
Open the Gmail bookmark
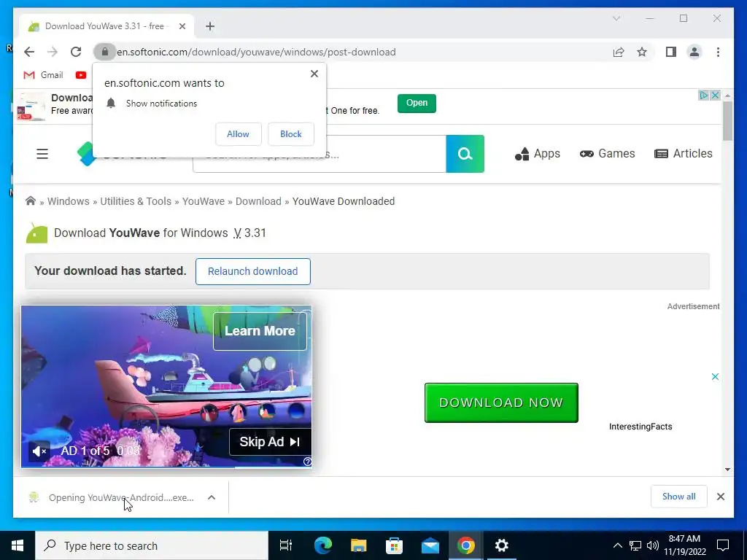[43, 75]
